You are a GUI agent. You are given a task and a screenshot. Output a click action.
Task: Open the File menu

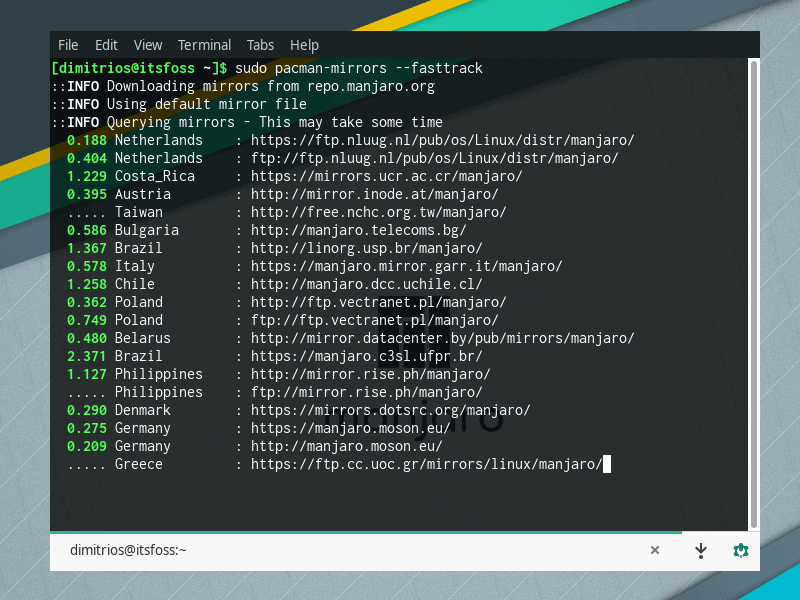click(68, 45)
